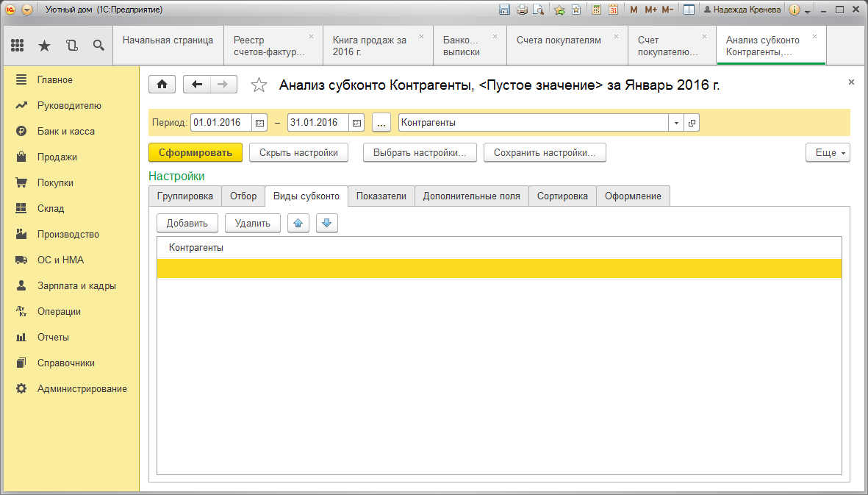Image resolution: width=868 pixels, height=495 pixels.
Task: Open calendar for start date 01.01.2016
Action: pyautogui.click(x=259, y=123)
